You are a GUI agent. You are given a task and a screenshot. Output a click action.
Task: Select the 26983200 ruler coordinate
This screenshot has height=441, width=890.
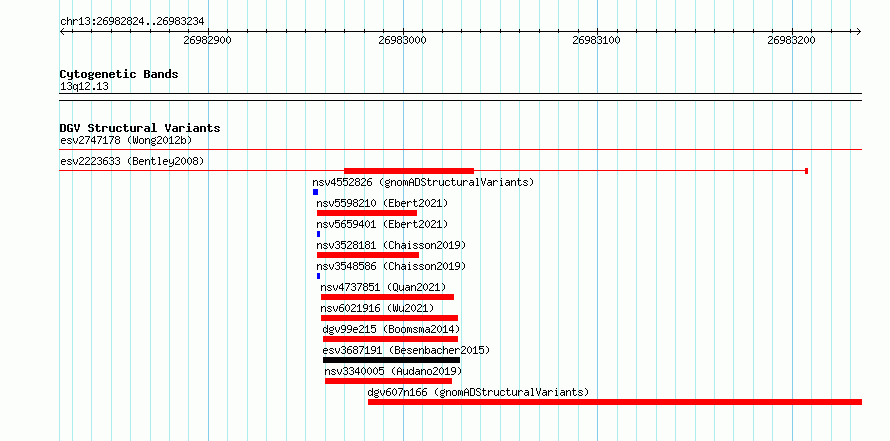(x=791, y=40)
